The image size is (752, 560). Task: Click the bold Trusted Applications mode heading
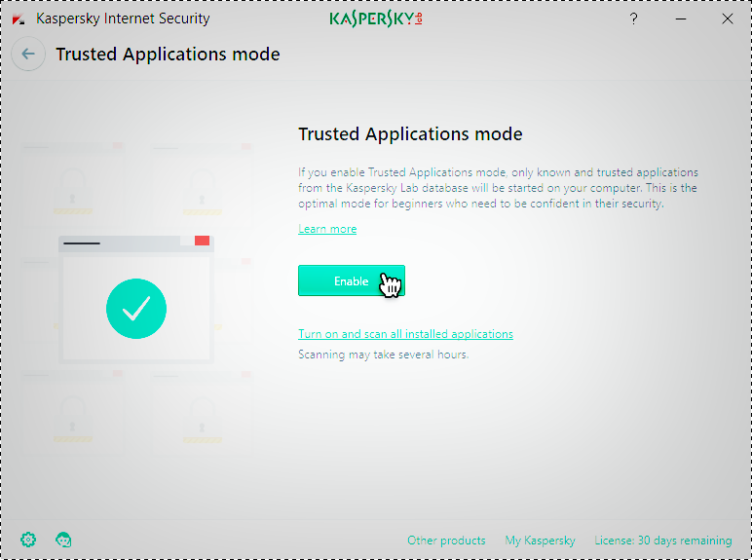click(410, 134)
